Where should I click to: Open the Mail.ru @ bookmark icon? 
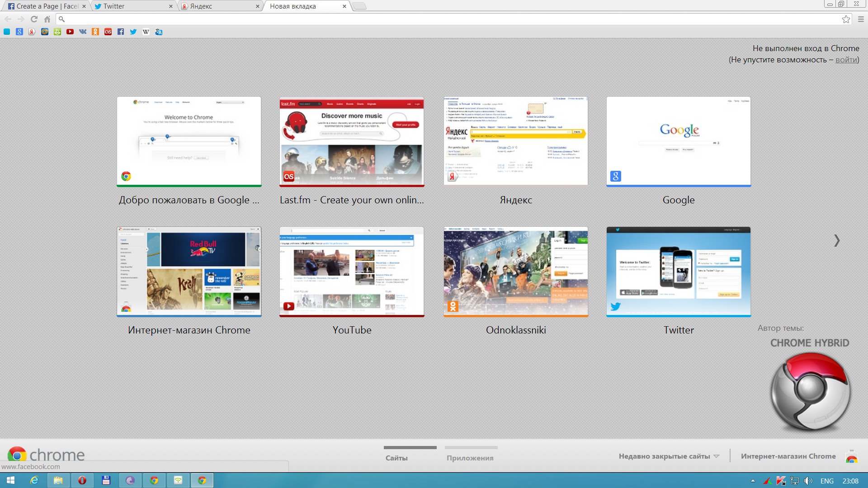click(x=45, y=32)
